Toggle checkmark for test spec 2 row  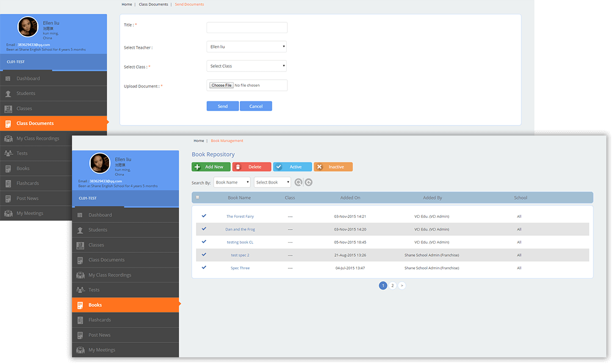click(204, 254)
